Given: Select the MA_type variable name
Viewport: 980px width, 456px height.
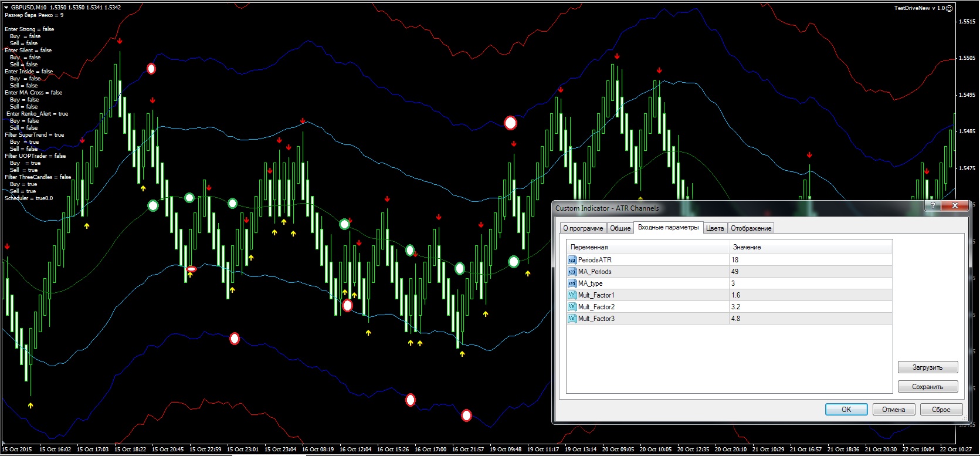Looking at the screenshot, I should pos(590,283).
